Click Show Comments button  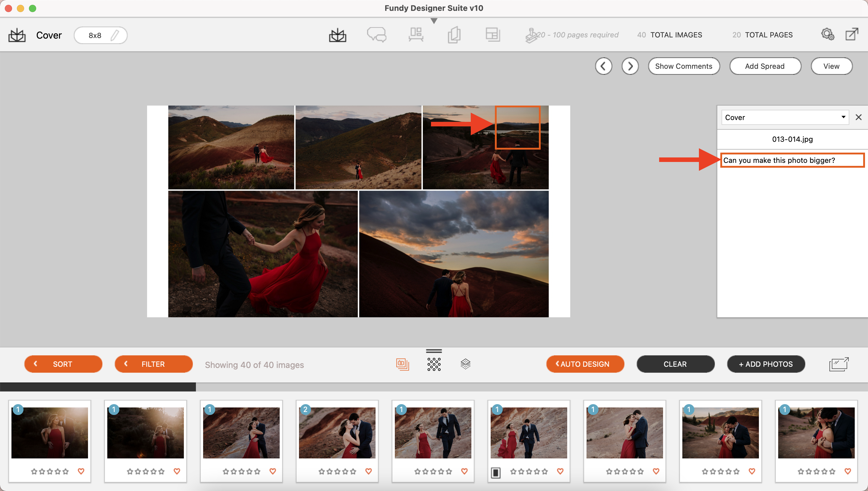tap(684, 66)
